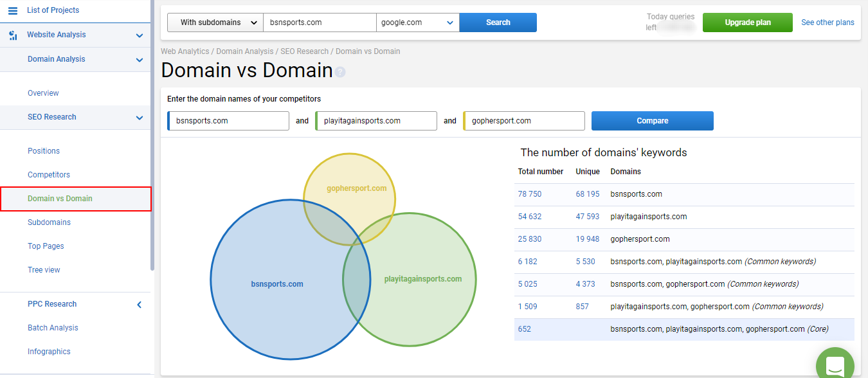Click the Website Analysis chart icon
The height and width of the screenshot is (378, 868).
tap(13, 35)
